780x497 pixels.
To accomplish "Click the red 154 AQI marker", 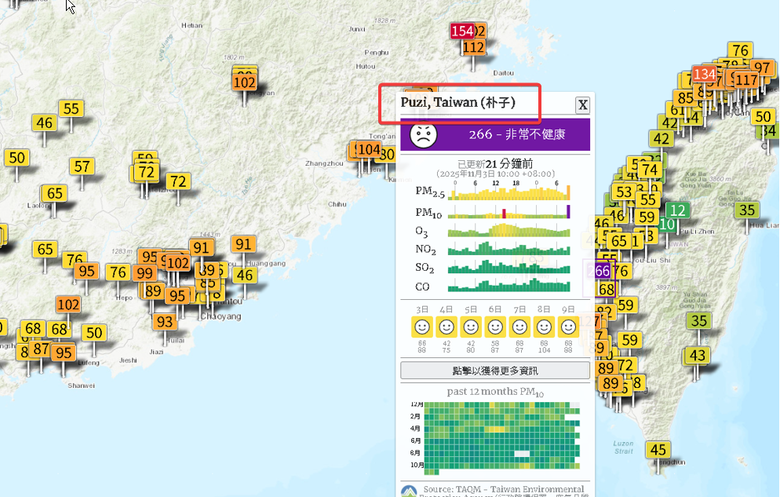I will tap(462, 31).
